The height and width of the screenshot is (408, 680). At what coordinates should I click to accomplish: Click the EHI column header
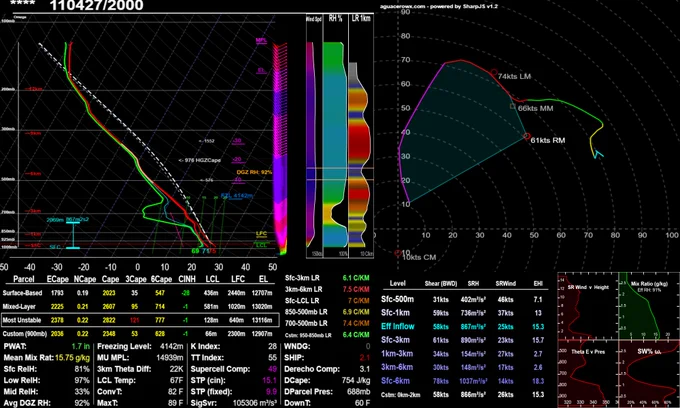[538, 284]
